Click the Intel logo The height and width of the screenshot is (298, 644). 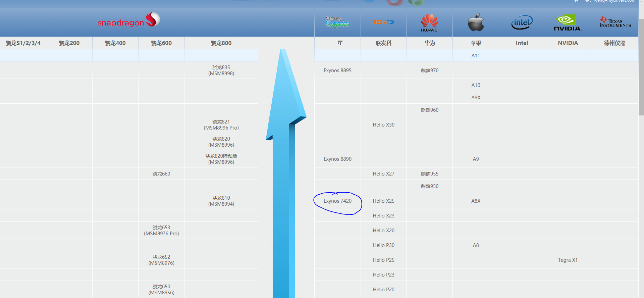(x=522, y=22)
